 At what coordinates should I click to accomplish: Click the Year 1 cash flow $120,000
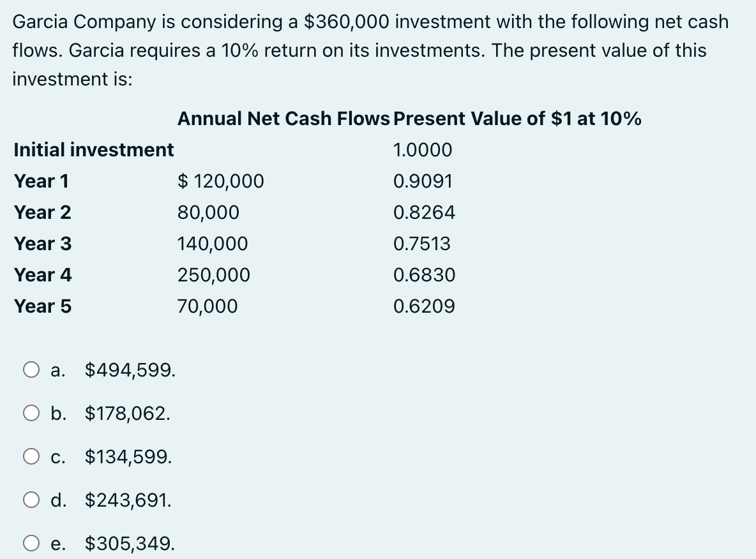click(x=221, y=181)
